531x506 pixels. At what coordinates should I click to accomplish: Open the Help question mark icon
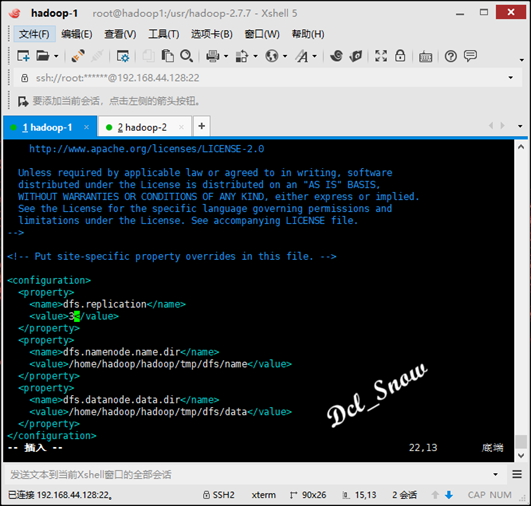[x=450, y=56]
